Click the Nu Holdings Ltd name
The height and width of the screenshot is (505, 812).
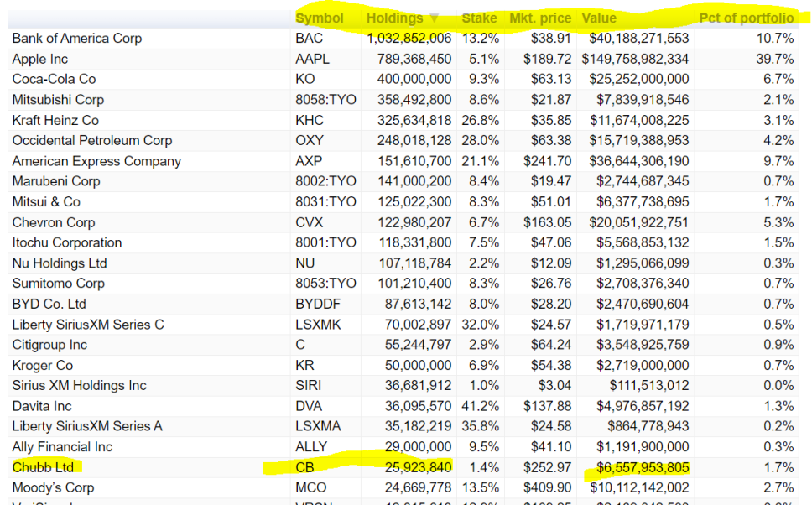[60, 263]
